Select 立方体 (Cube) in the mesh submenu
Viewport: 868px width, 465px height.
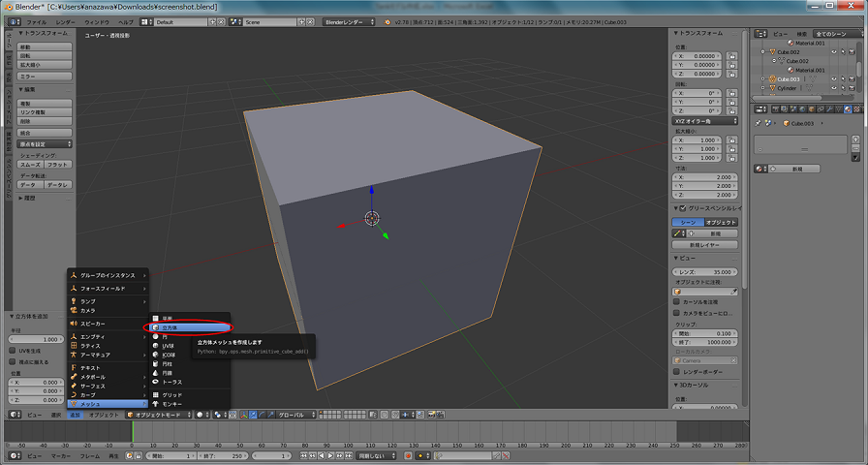170,327
